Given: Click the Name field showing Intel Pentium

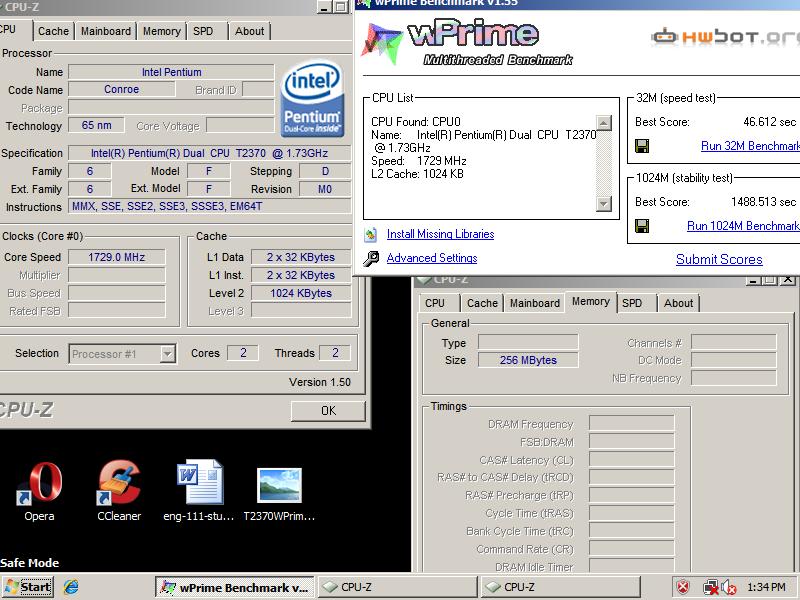Looking at the screenshot, I should click(x=171, y=72).
